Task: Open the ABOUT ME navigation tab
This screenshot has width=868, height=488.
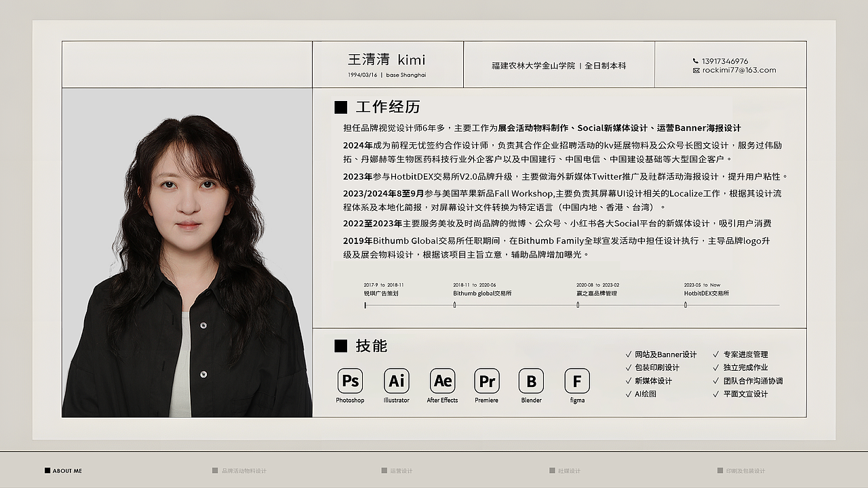Action: coord(63,470)
